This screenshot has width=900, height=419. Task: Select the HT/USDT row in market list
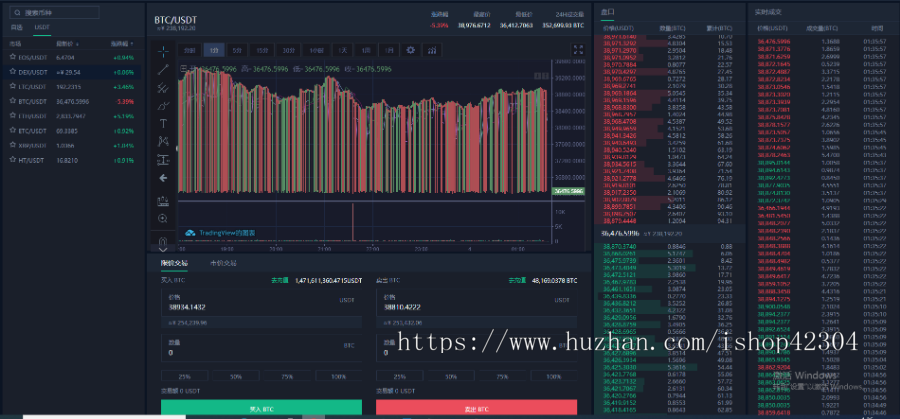click(72, 160)
